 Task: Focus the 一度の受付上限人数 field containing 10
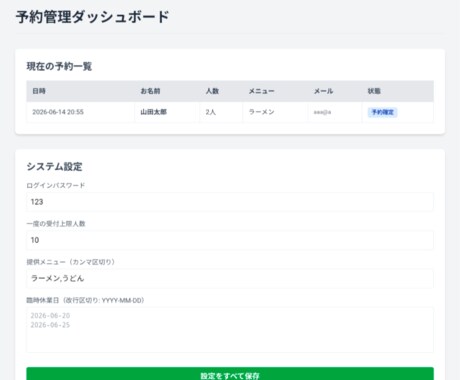tap(230, 240)
